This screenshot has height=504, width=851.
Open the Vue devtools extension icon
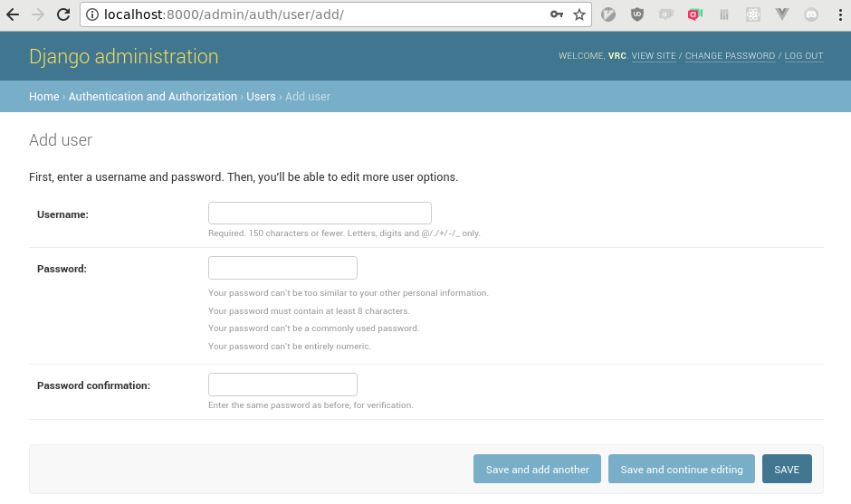click(x=781, y=14)
